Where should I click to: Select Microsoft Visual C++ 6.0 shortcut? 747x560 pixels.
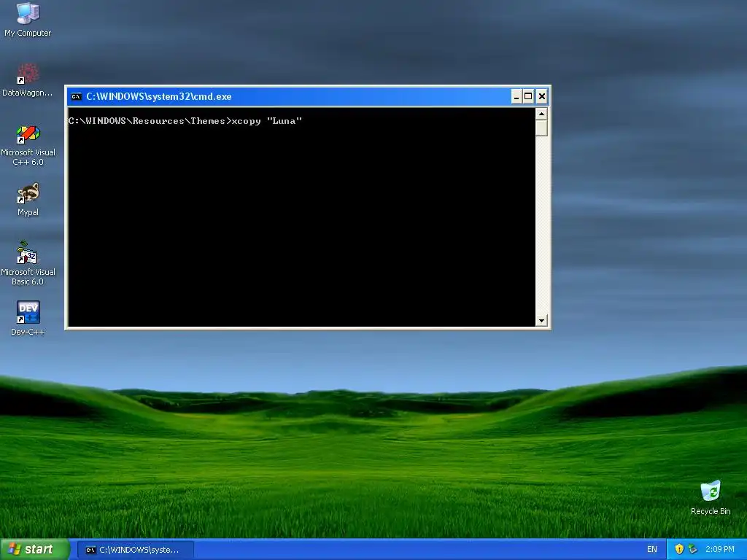tap(28, 145)
